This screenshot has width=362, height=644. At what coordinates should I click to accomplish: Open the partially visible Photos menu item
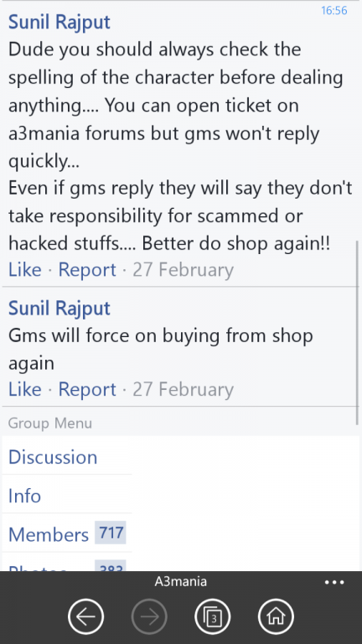click(38, 568)
